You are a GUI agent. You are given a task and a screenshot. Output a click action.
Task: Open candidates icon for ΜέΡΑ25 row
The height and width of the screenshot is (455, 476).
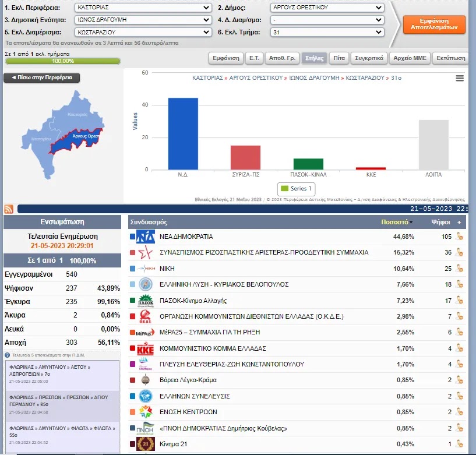click(460, 333)
